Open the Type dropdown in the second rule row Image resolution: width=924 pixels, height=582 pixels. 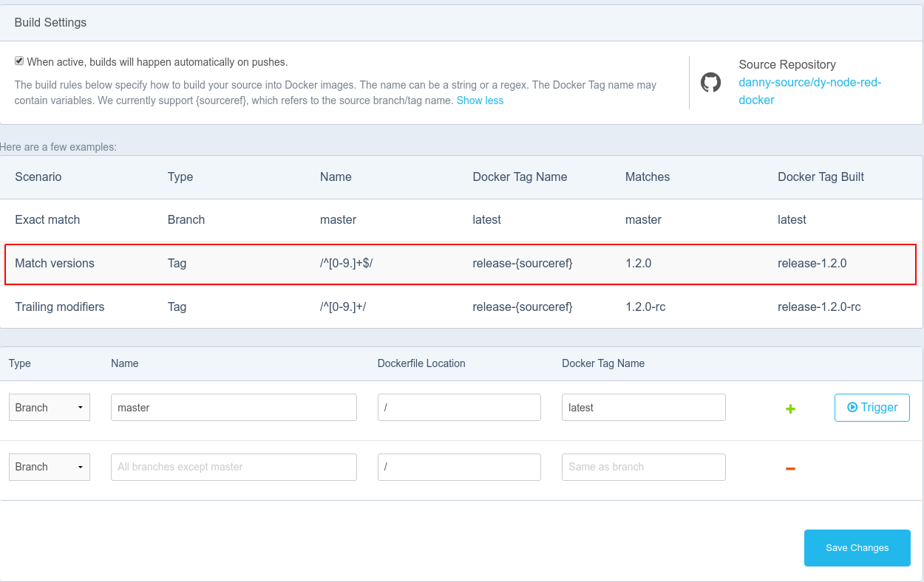[50, 467]
